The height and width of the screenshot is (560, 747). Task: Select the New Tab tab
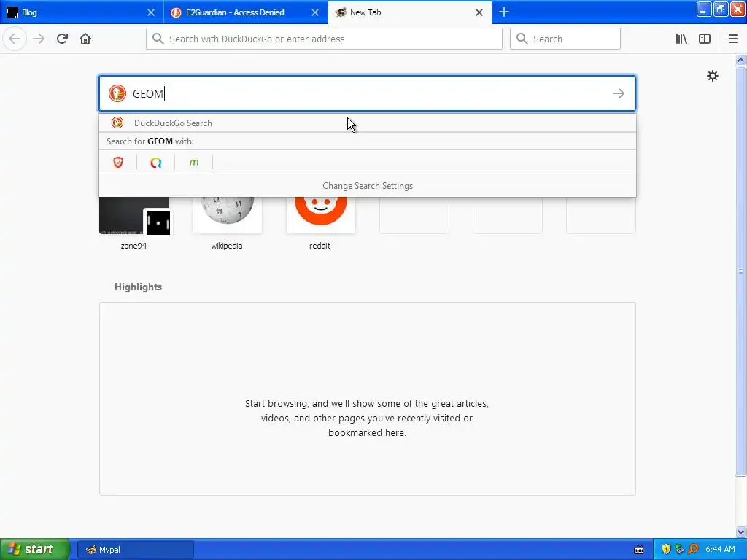410,12
